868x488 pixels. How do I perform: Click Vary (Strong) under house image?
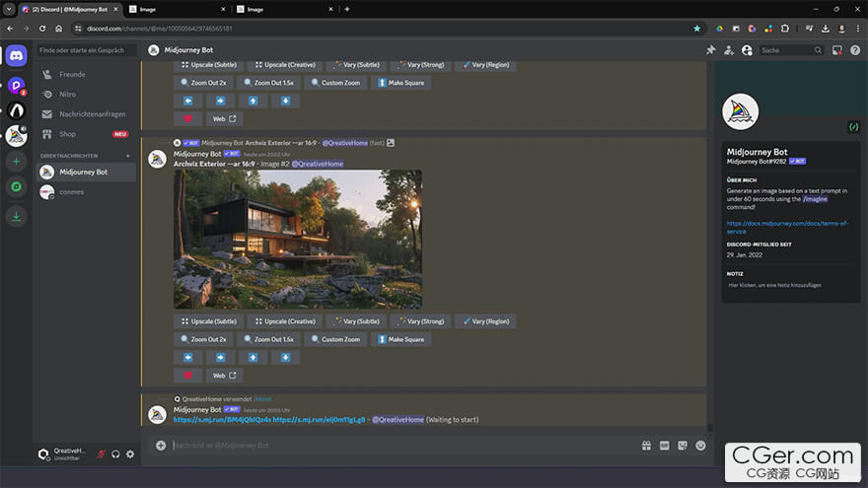[x=421, y=321]
